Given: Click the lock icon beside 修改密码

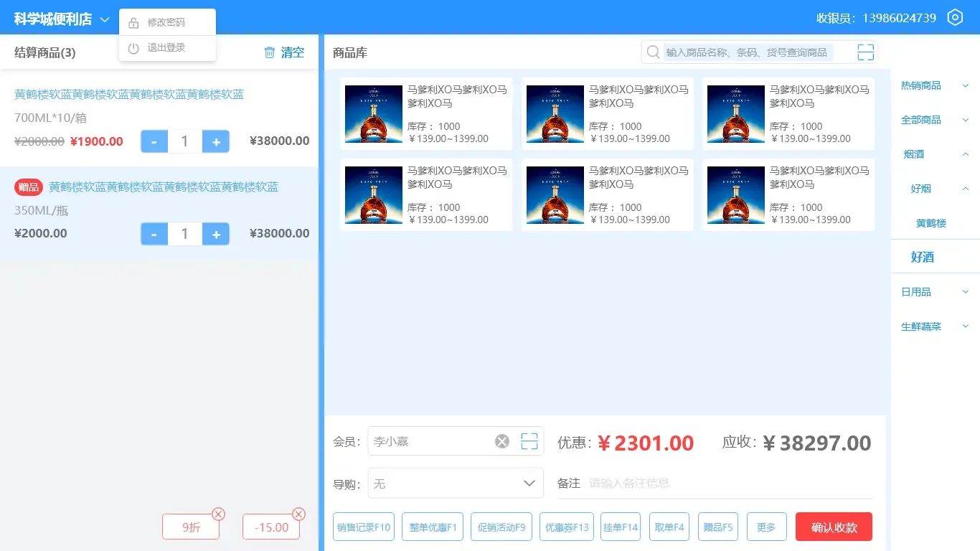Looking at the screenshot, I should pyautogui.click(x=133, y=23).
